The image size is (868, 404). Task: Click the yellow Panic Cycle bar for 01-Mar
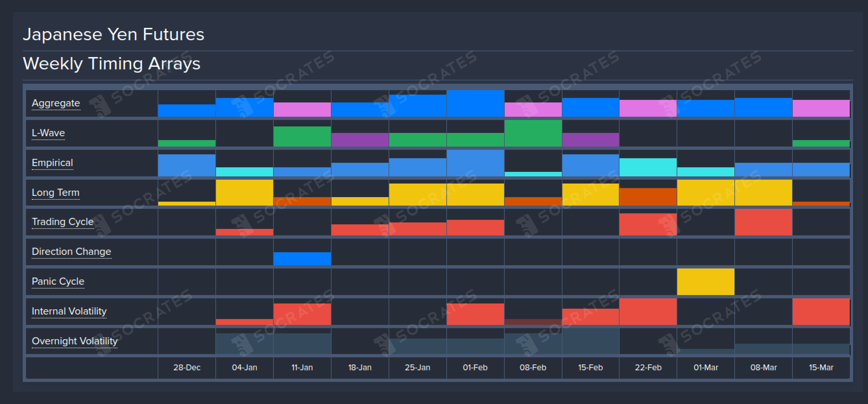705,282
